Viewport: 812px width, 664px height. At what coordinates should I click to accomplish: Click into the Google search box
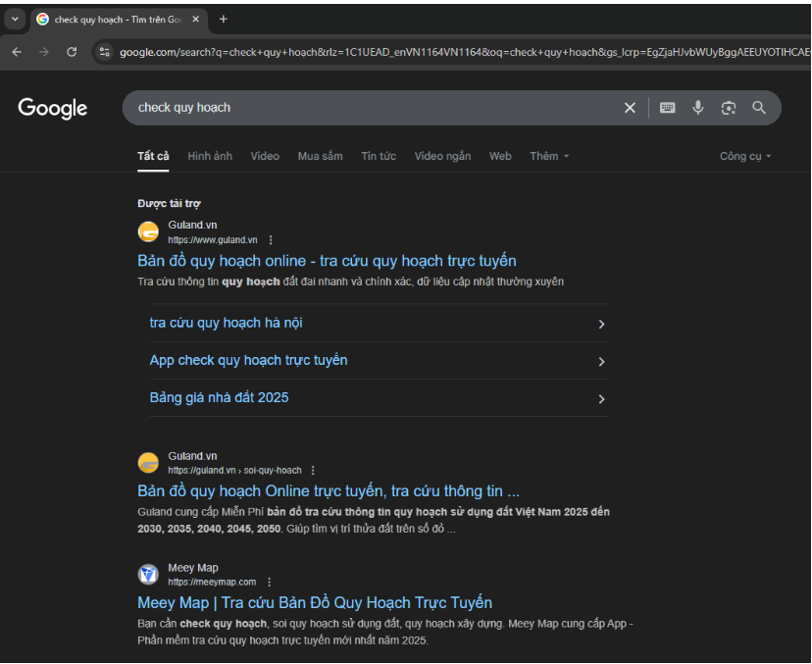373,108
